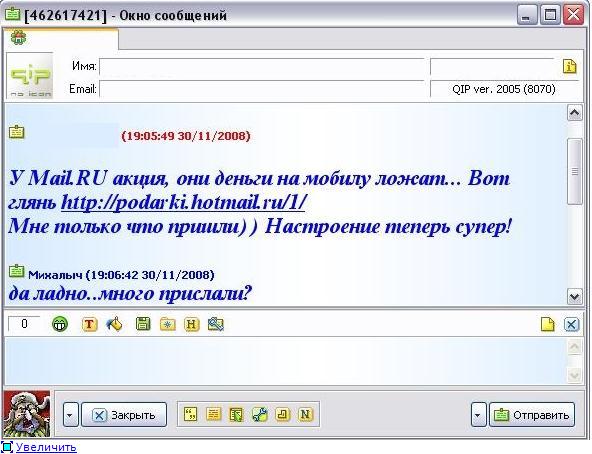The height and width of the screenshot is (454, 592).
Task: Click the small icon beside Увеличить
Action: point(7,447)
